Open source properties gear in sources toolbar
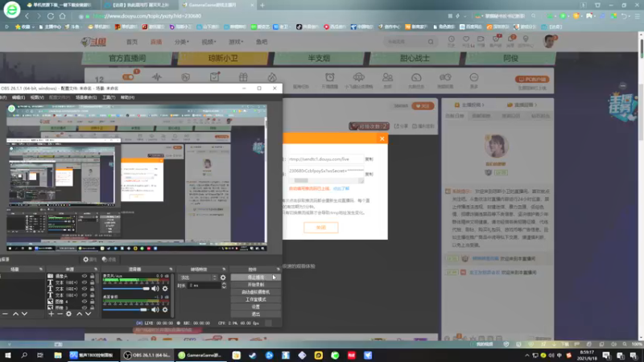Screen dimensions: 644x362 point(68,314)
